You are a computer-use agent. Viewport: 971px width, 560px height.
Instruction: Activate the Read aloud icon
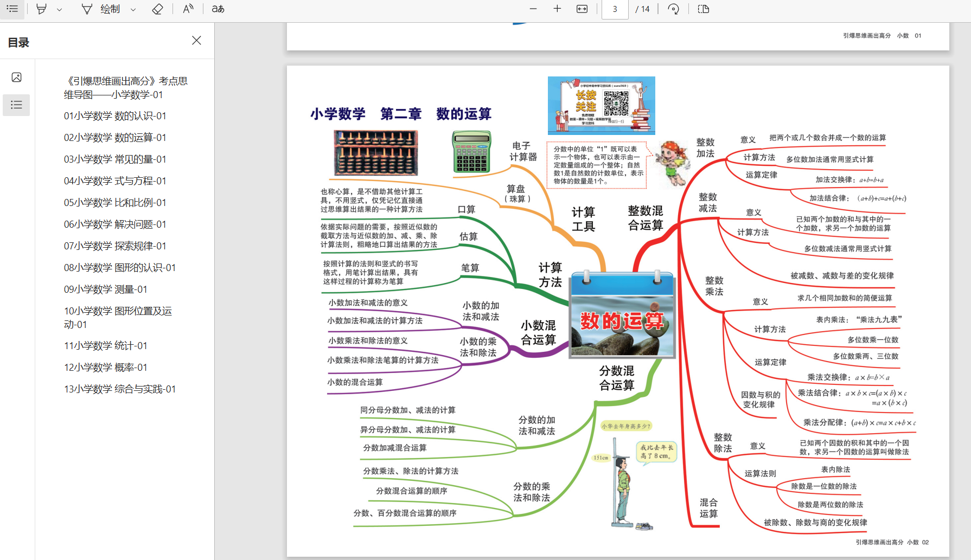pyautogui.click(x=188, y=9)
